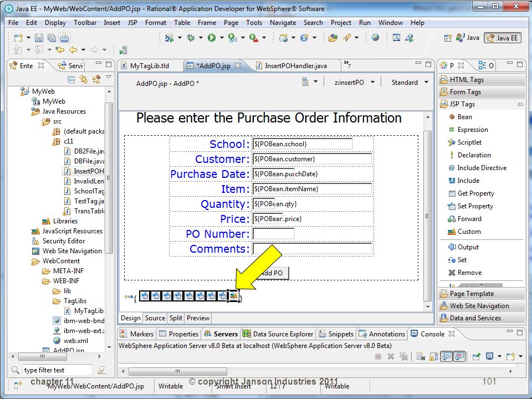Click the Open Perspective icon
Screen dimensions: 532x399
(448, 38)
